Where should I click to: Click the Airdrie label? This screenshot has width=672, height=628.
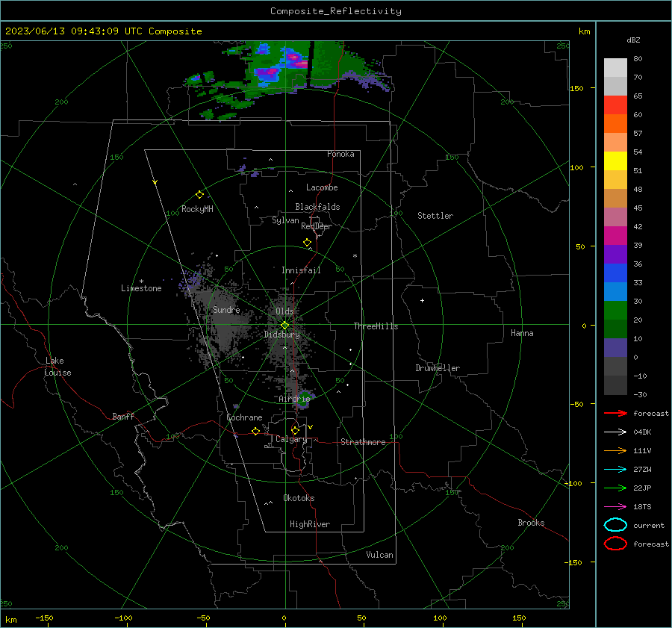pos(294,399)
